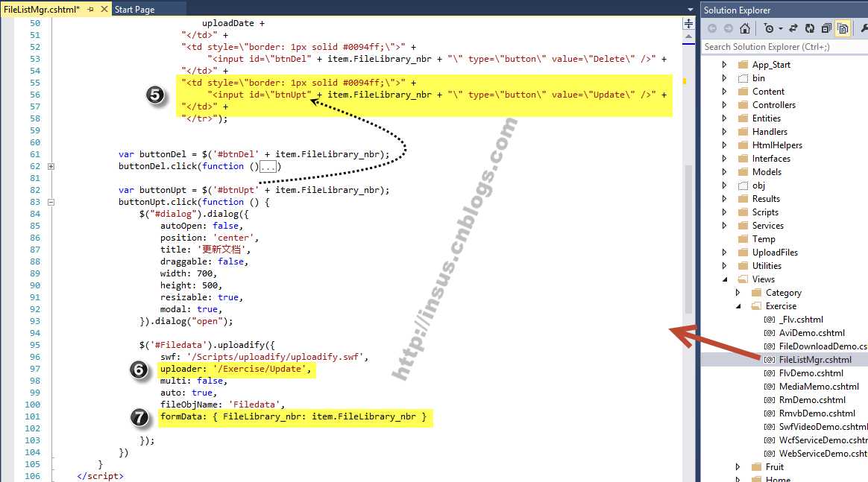Screen dimensions: 868x482
Task: Toggle the pin icon on FileListMgr.cshtml tab
Action: pyautogui.click(x=90, y=10)
